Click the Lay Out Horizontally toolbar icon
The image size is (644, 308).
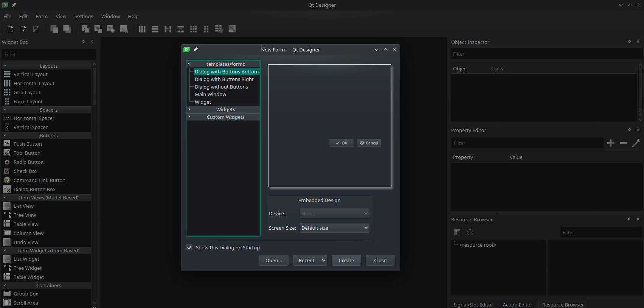(x=142, y=29)
